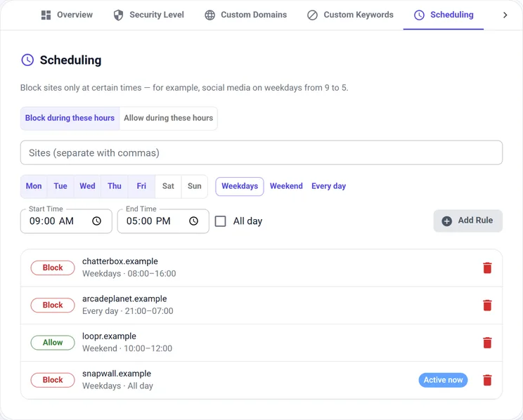The image size is (523, 420).
Task: Toggle the Wed day button
Action: 87,186
